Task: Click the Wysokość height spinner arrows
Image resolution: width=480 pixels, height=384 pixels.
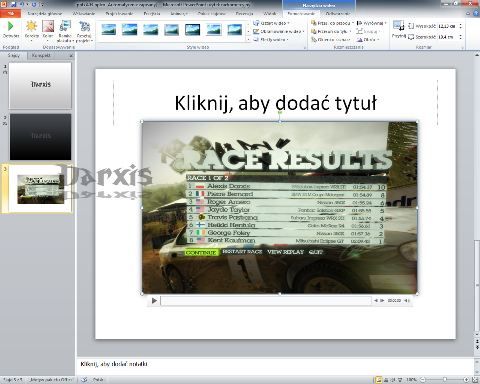Action: 460,26
